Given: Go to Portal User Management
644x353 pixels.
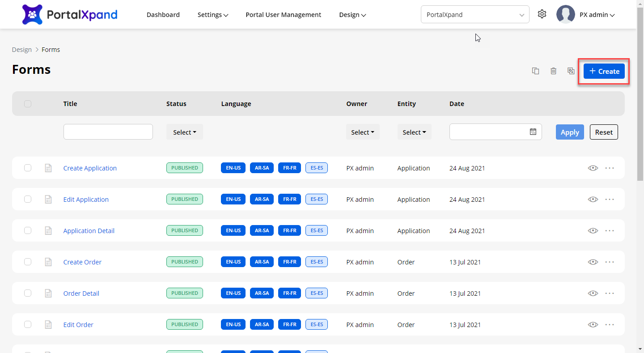Looking at the screenshot, I should [x=283, y=15].
